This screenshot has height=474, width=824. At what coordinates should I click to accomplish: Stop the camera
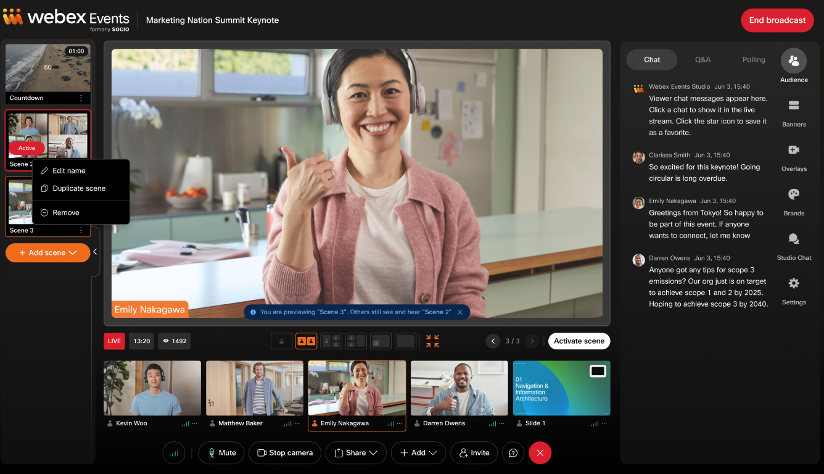(284, 453)
